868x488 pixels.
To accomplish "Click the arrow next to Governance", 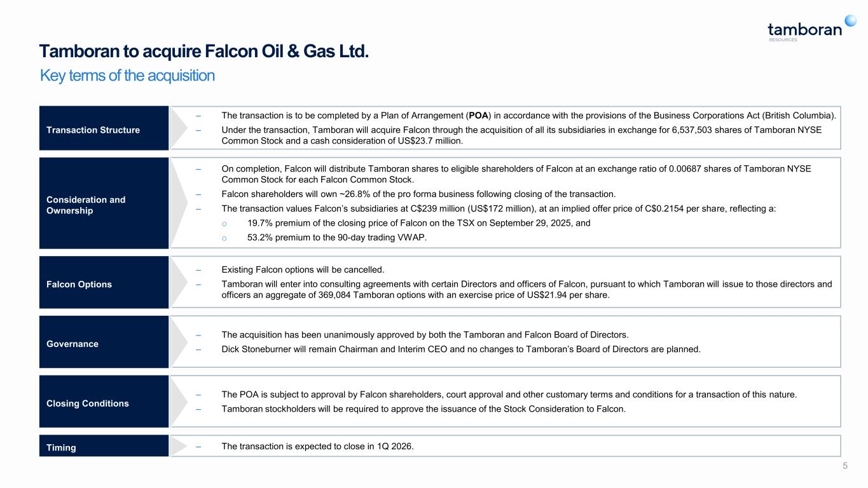I will pyautogui.click(x=178, y=342).
